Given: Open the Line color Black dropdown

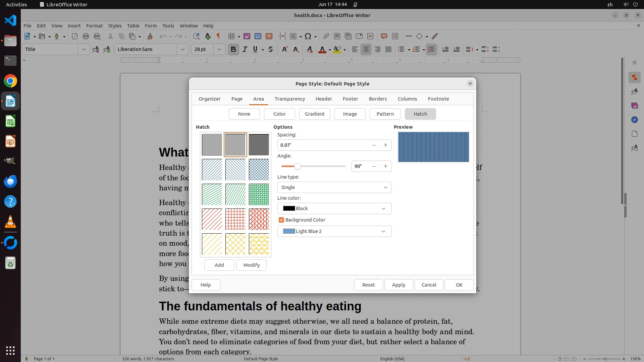Looking at the screenshot, I should (334, 208).
